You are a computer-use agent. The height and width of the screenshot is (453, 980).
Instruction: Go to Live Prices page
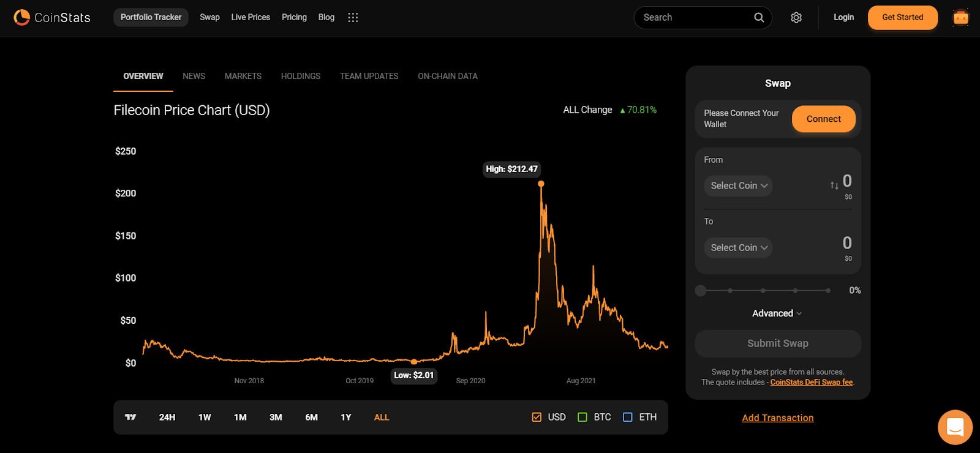click(x=251, y=17)
